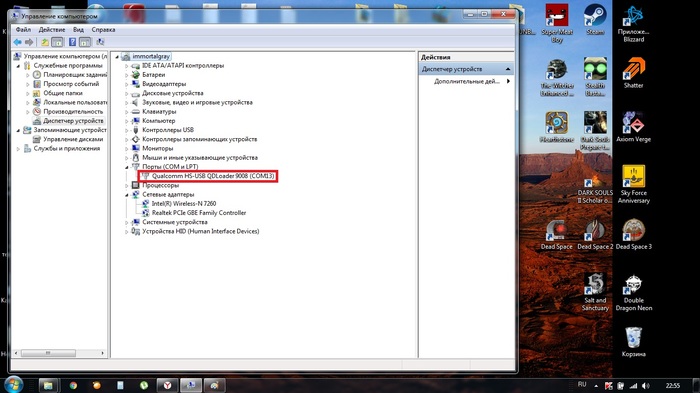700x393 pixels.
Task: Expand the Дисковые устройства node arrow
Action: (x=126, y=93)
